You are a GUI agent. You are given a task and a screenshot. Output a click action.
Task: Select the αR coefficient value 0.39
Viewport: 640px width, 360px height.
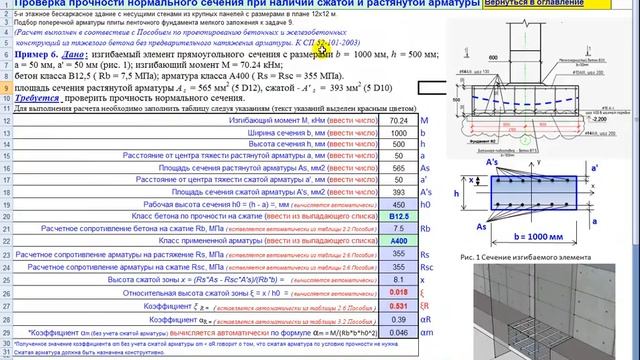[x=398, y=319]
